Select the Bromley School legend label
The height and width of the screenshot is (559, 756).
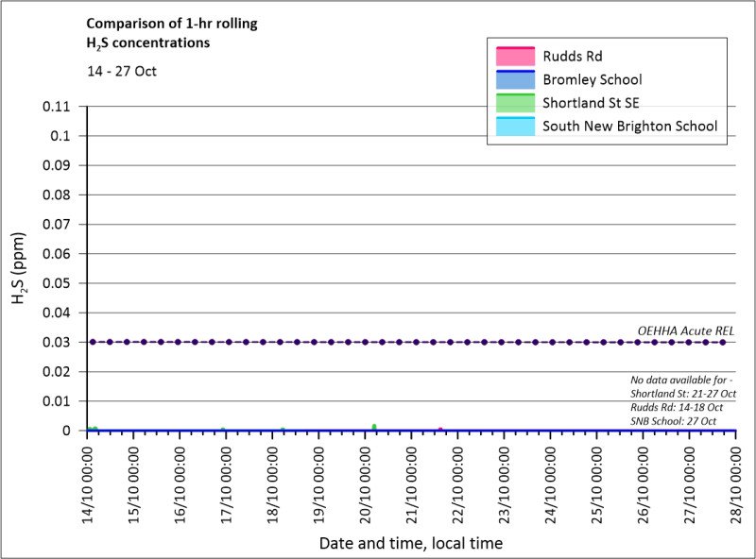tap(592, 79)
